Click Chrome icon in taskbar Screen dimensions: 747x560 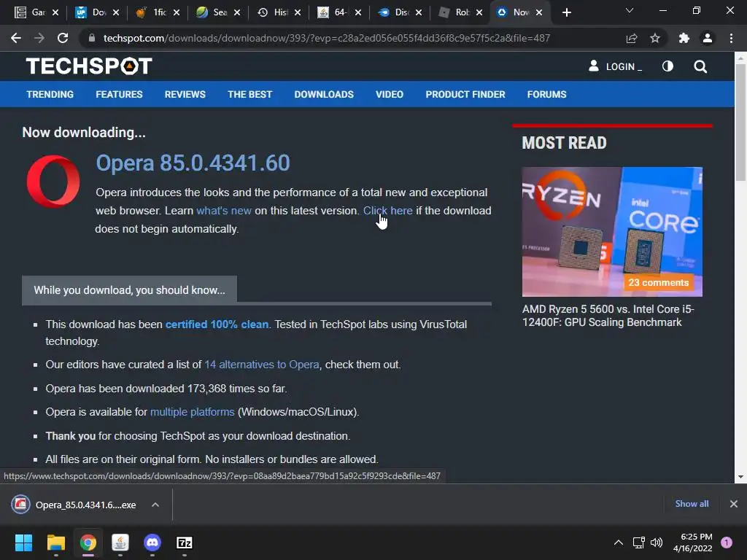pos(88,542)
